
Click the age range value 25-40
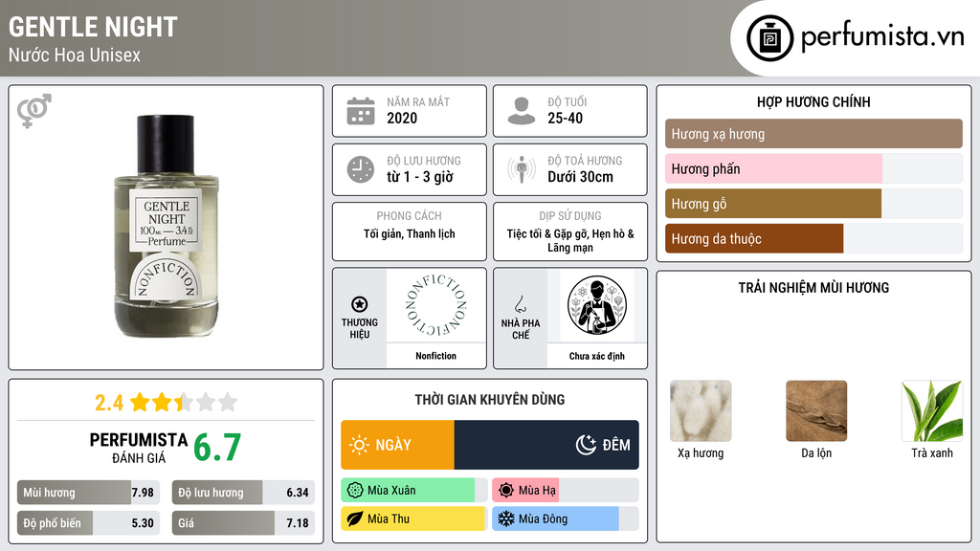565,118
